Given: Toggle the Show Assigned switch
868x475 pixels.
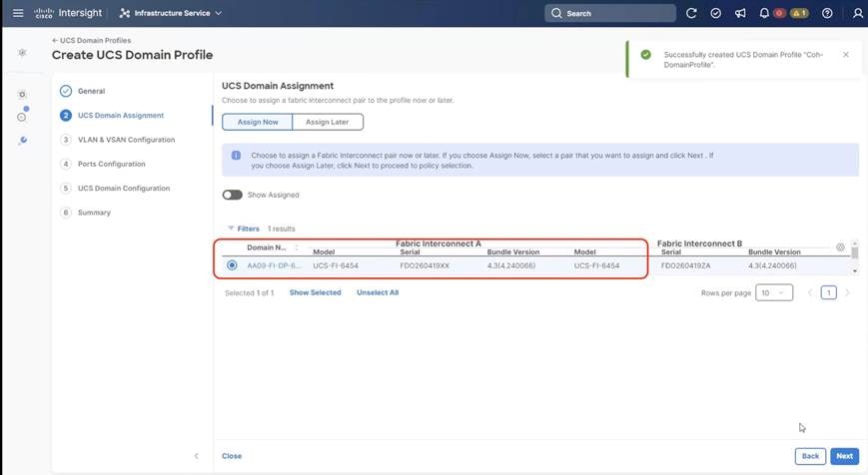Looking at the screenshot, I should tap(232, 195).
